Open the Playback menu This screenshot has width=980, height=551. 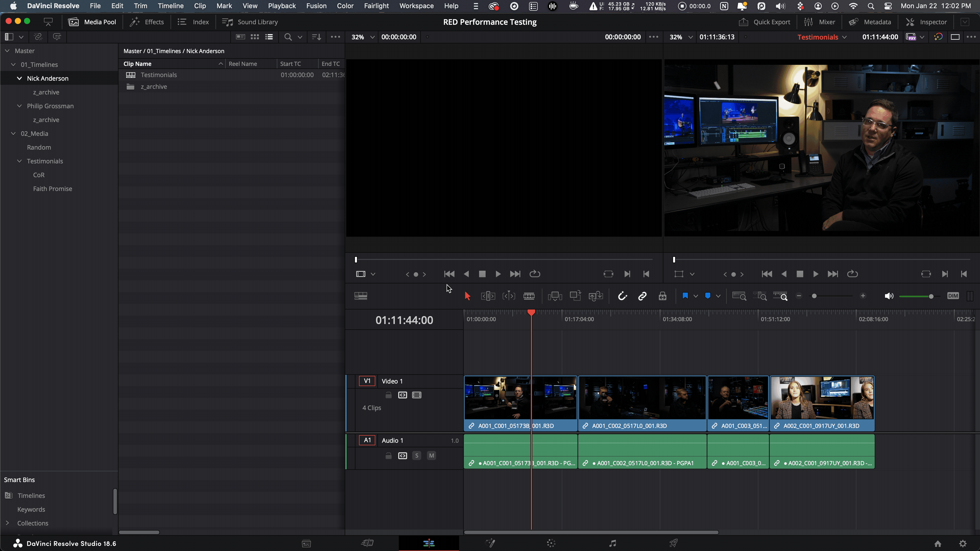point(282,6)
